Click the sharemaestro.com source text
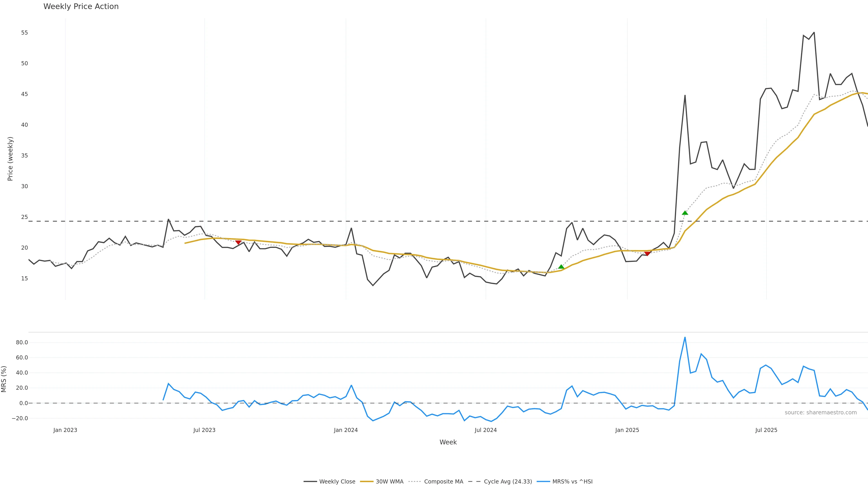 coord(821,413)
